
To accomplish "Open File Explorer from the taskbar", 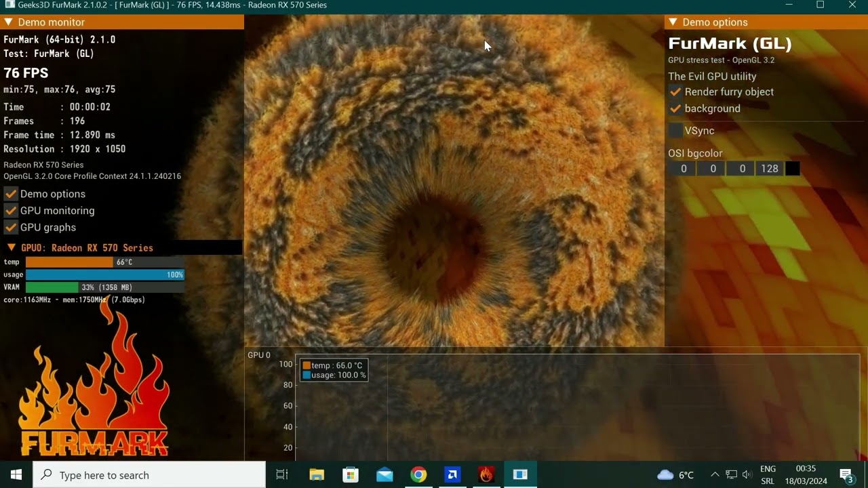I will (x=317, y=475).
